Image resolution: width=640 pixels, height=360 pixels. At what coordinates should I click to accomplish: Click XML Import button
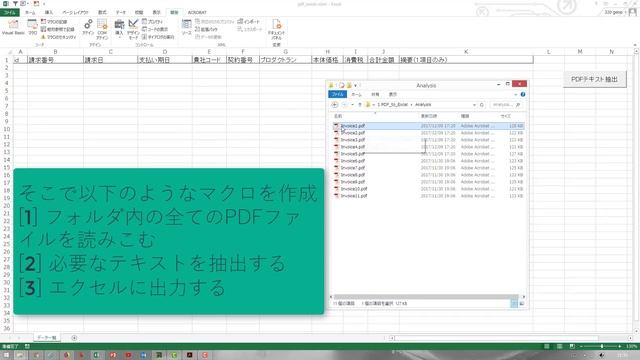pos(249,22)
